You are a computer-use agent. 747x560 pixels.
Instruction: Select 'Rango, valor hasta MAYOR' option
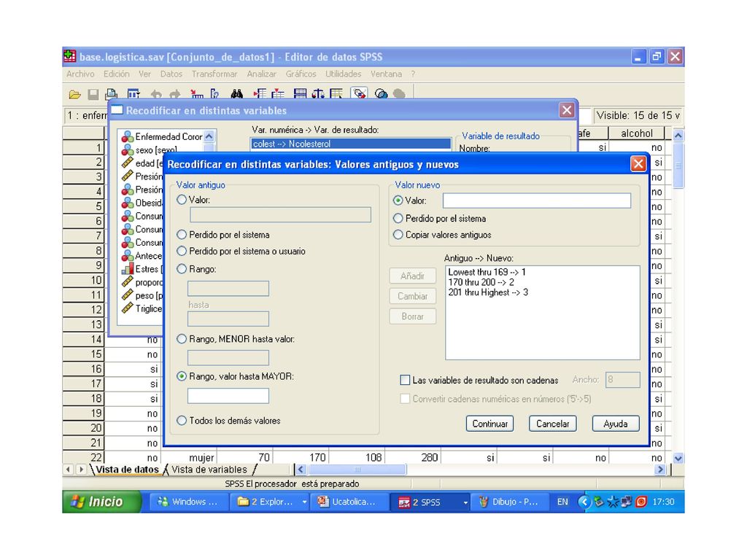pos(182,376)
